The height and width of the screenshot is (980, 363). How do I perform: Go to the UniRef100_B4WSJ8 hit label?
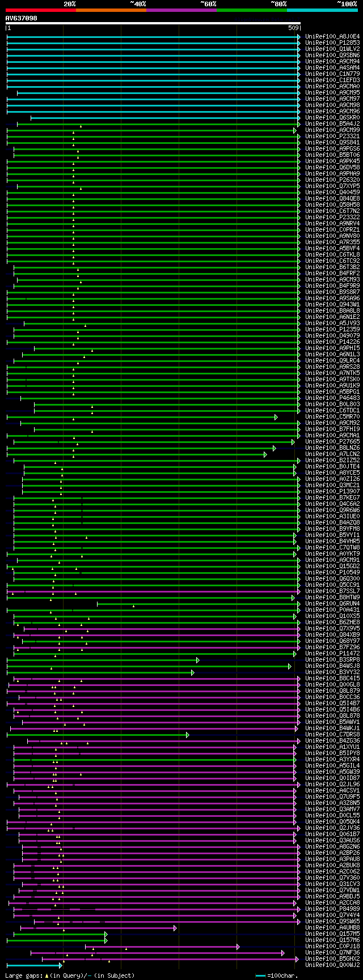tap(332, 666)
